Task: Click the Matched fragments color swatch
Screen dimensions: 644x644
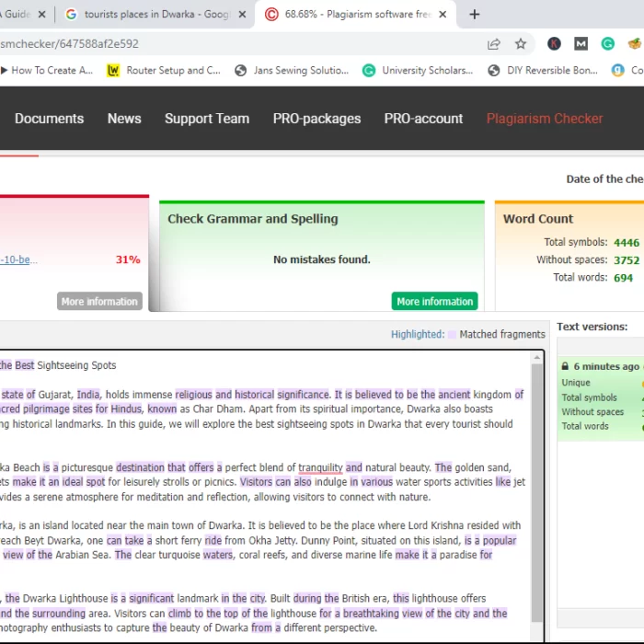Action: (x=452, y=335)
